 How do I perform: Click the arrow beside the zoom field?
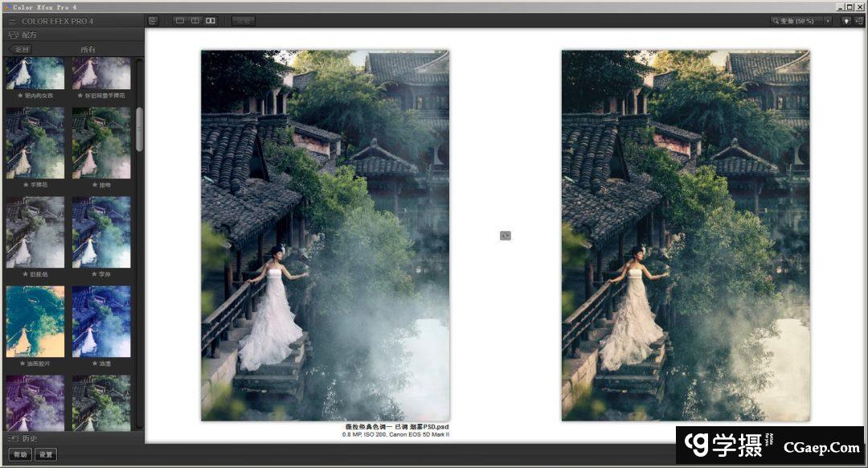(828, 21)
